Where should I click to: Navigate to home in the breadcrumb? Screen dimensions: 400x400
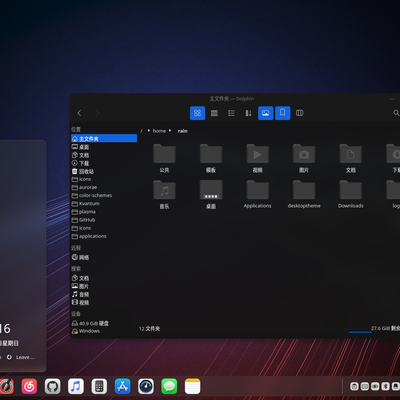(159, 131)
